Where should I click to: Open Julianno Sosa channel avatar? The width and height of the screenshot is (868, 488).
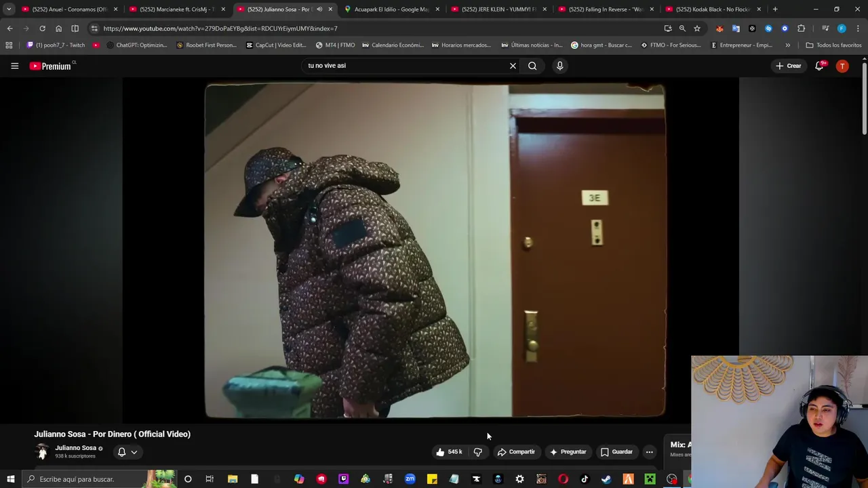42,451
